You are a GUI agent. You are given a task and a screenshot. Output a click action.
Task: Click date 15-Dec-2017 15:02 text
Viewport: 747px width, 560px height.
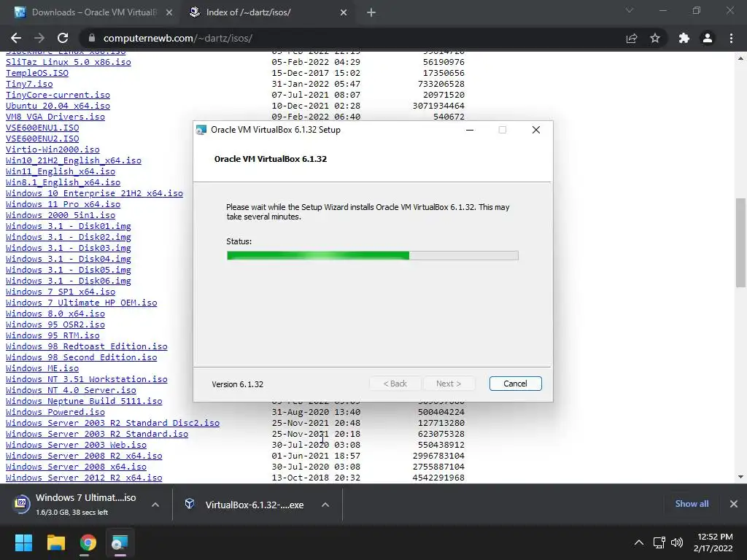tap(316, 73)
